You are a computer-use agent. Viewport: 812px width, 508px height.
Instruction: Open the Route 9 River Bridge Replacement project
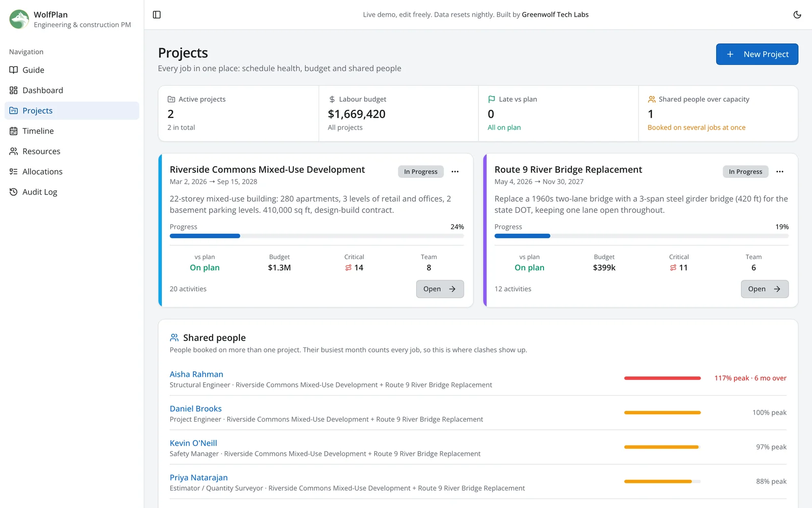tap(765, 289)
